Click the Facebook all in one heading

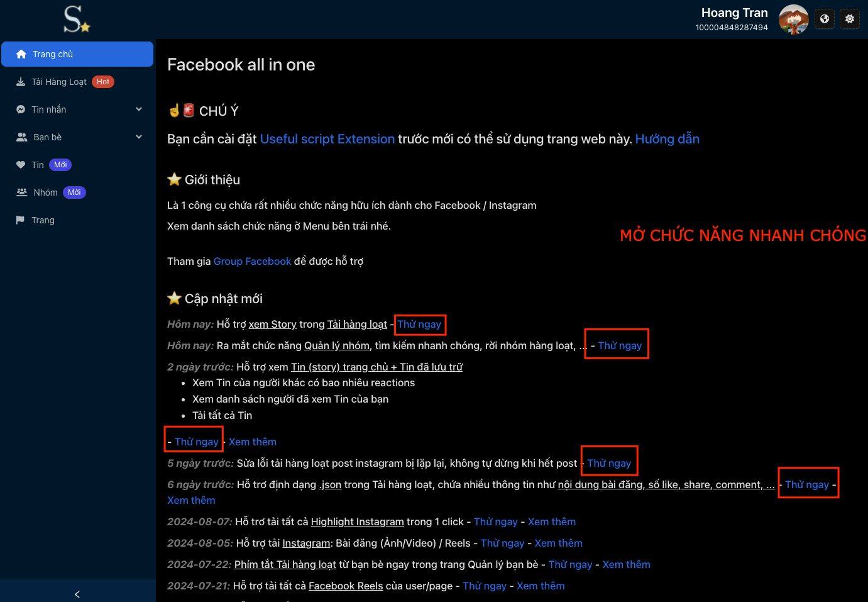(241, 65)
